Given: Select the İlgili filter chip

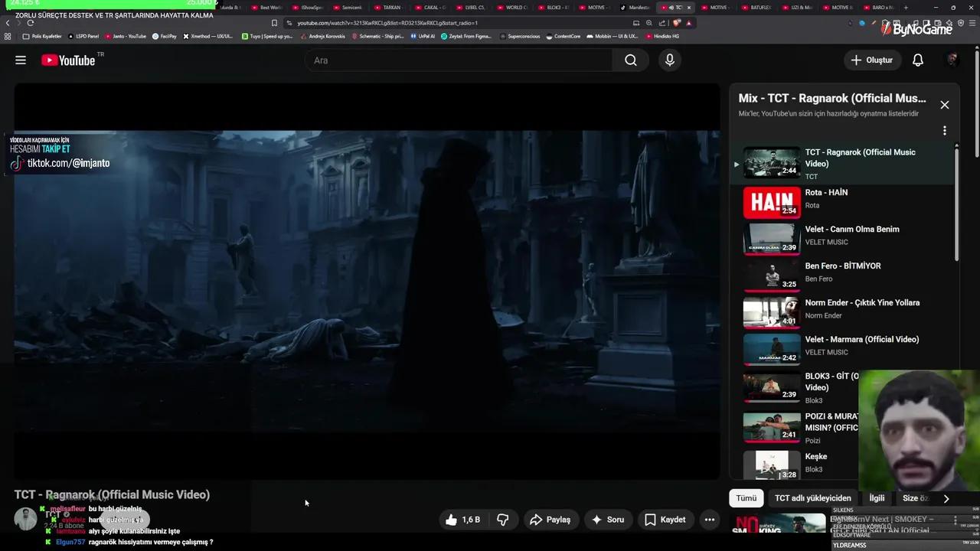Looking at the screenshot, I should (877, 498).
